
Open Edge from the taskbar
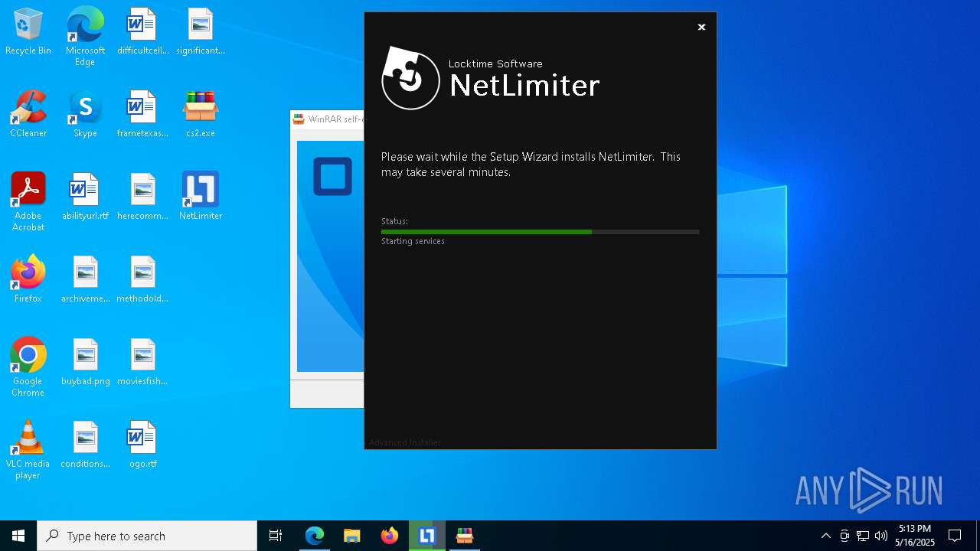click(315, 536)
